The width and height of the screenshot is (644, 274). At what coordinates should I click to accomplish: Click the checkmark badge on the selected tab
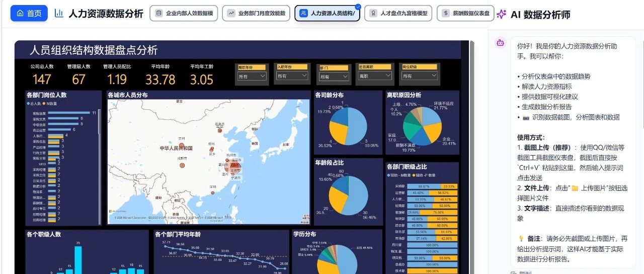tap(358, 7)
